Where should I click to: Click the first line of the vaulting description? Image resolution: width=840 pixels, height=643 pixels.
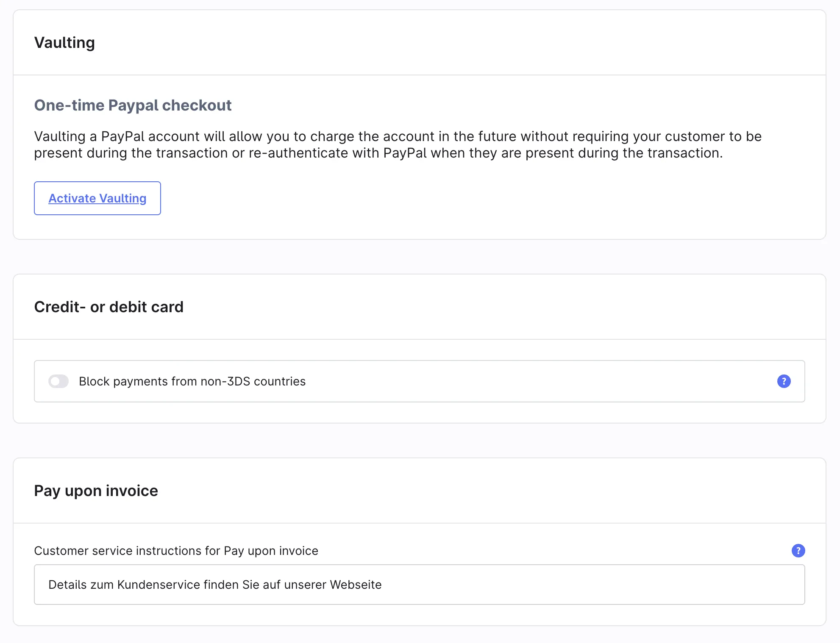398,136
